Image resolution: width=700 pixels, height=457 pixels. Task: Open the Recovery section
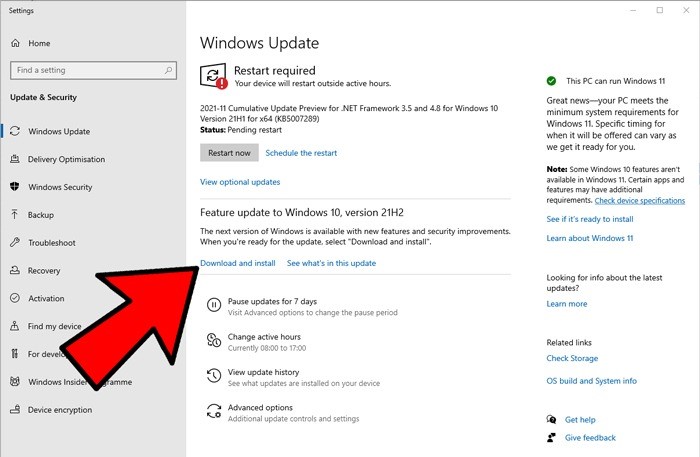click(x=44, y=270)
